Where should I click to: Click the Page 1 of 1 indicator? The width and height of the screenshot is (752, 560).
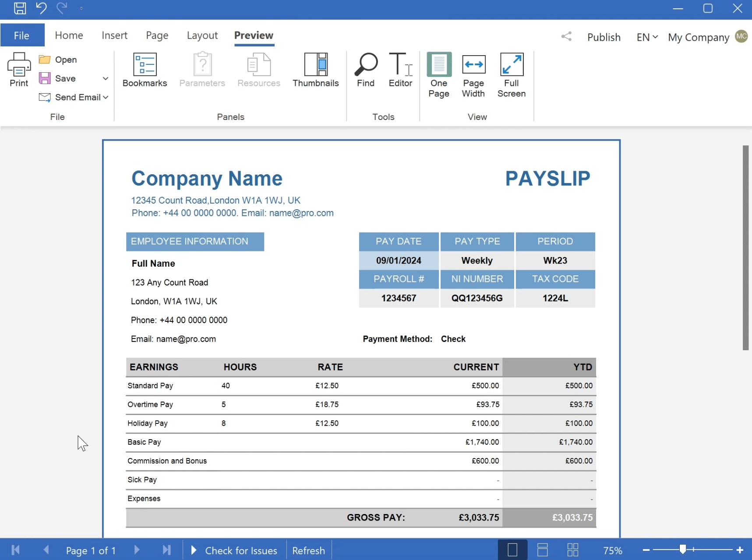pos(91,550)
